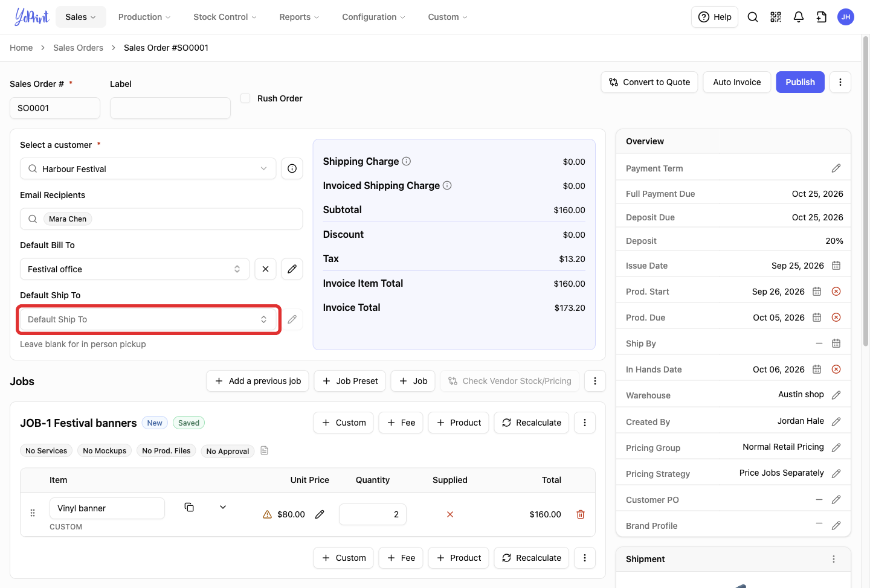Screen dimensions: 870x588
Task: Clear the Prod. Start date
Action: tap(836, 292)
